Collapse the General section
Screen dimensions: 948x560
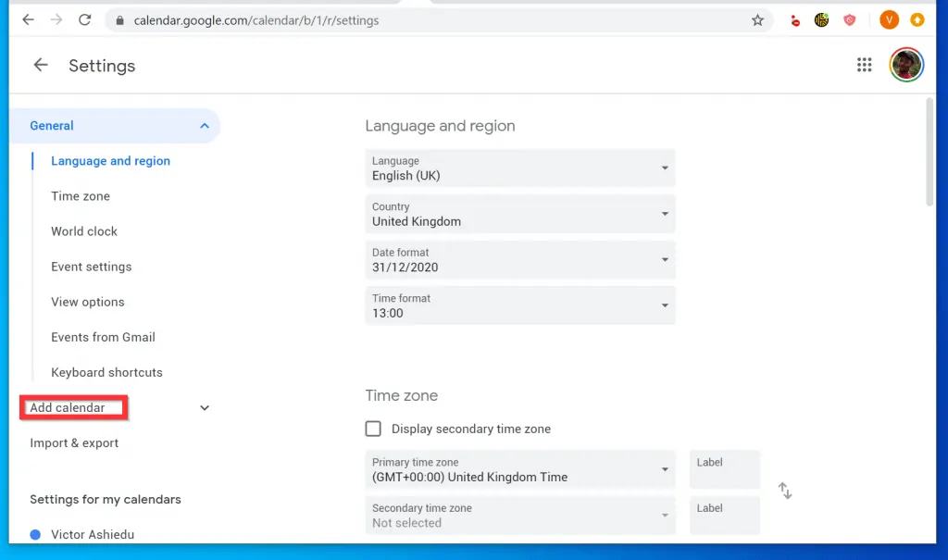coord(205,126)
